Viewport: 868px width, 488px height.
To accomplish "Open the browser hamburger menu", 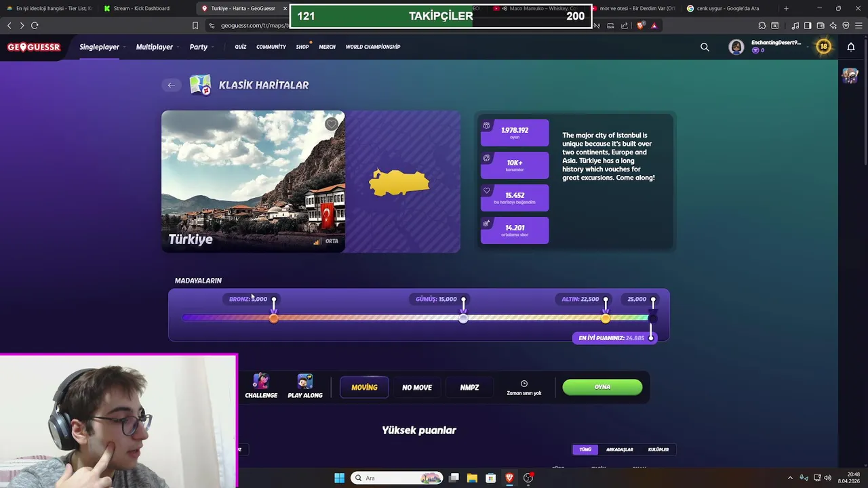I will pyautogui.click(x=859, y=25).
